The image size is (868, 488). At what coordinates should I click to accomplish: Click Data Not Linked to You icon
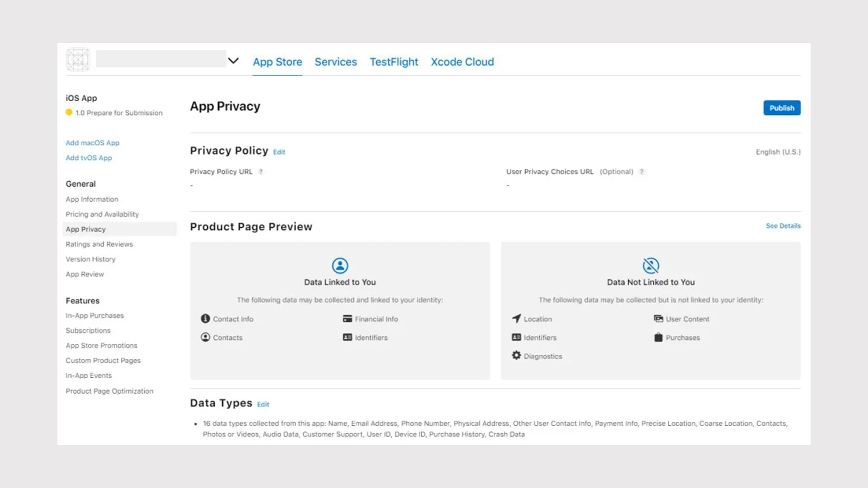[651, 266]
